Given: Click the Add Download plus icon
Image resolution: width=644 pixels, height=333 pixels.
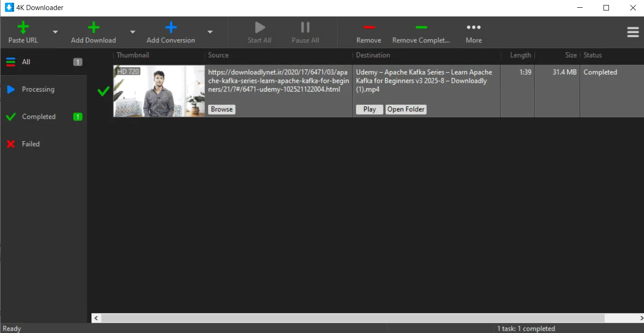Looking at the screenshot, I should pyautogui.click(x=93, y=27).
